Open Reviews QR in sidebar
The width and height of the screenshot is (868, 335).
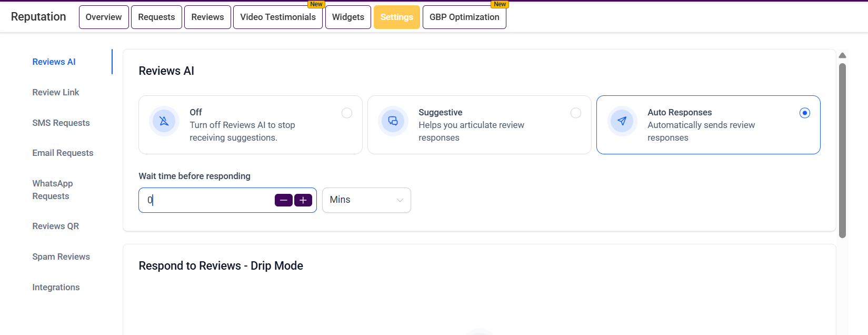56,226
